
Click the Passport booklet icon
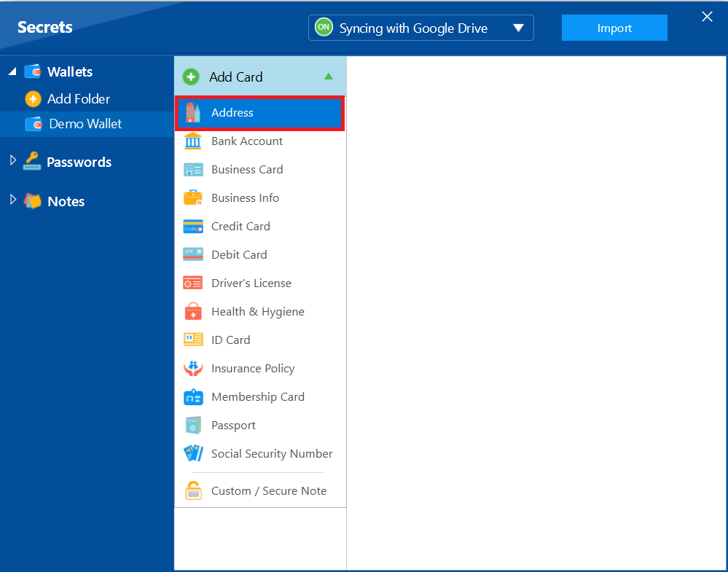pos(192,425)
